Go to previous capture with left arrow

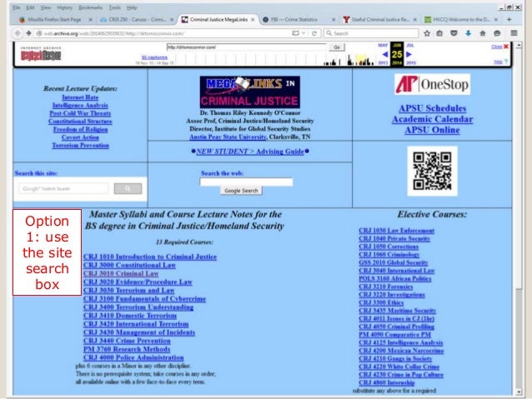384,54
